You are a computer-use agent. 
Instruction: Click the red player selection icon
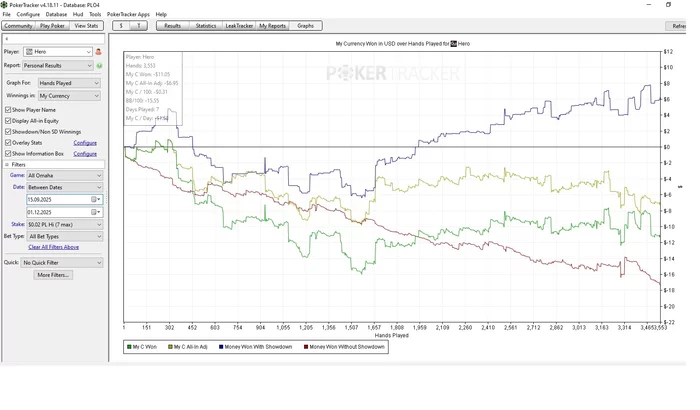pos(98,52)
